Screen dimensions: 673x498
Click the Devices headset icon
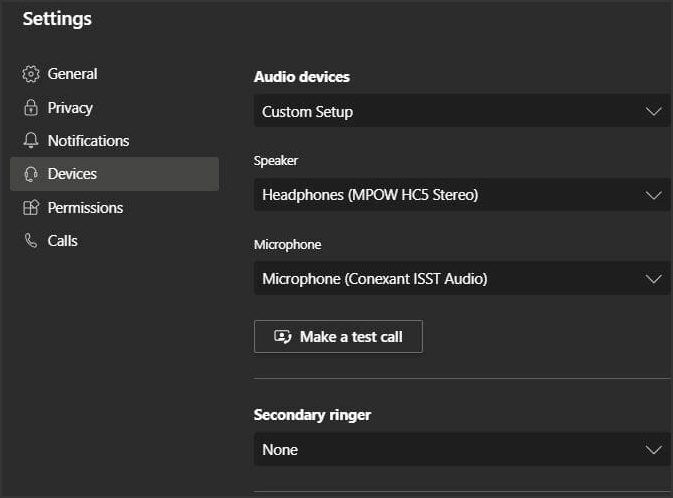click(31, 174)
